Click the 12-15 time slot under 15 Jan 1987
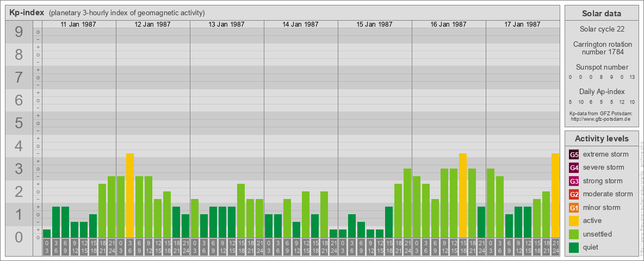 click(x=380, y=247)
